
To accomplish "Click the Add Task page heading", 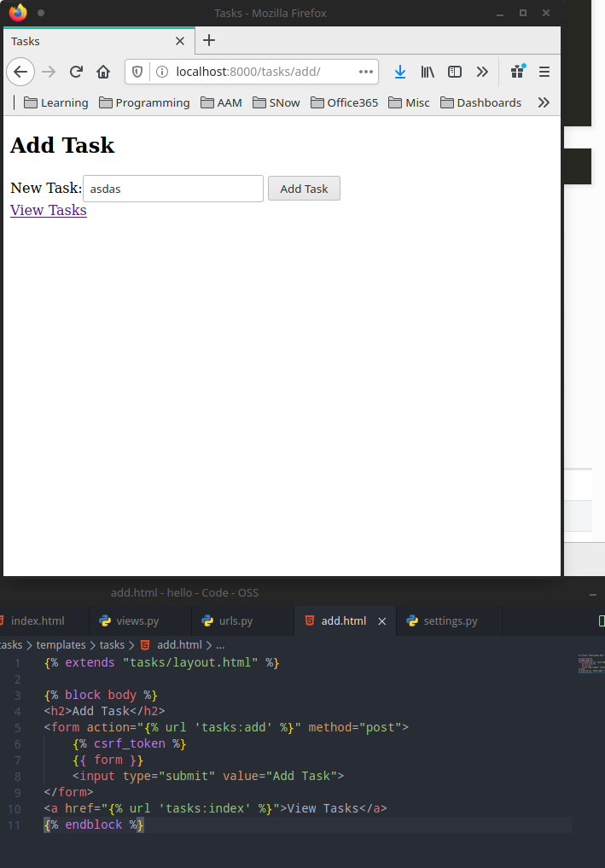I will tap(62, 145).
